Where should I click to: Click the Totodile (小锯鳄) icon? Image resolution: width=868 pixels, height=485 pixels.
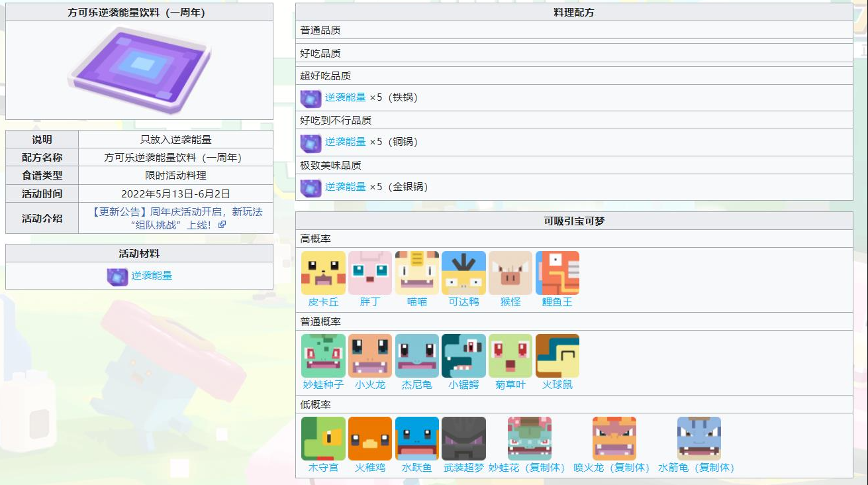pyautogui.click(x=463, y=356)
